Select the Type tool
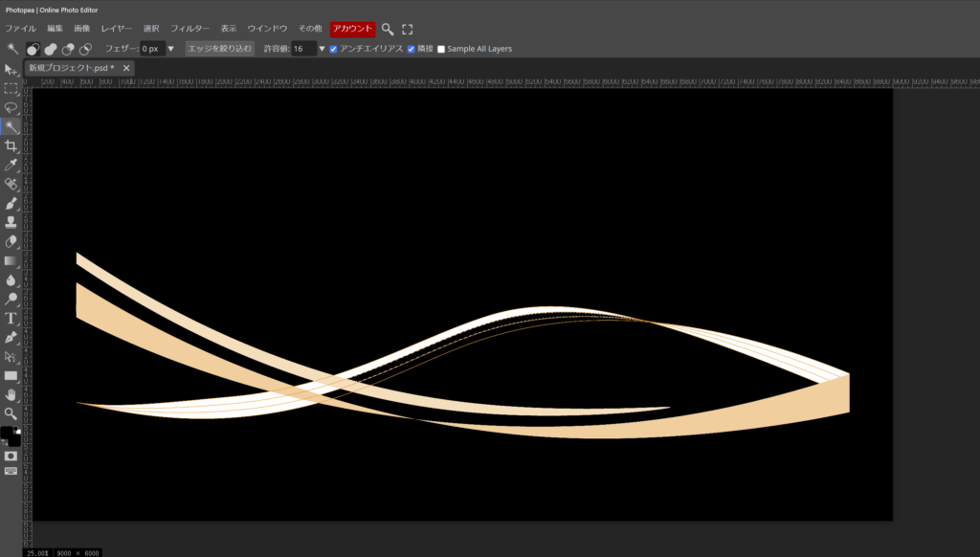This screenshot has width=980, height=557. tap(11, 318)
